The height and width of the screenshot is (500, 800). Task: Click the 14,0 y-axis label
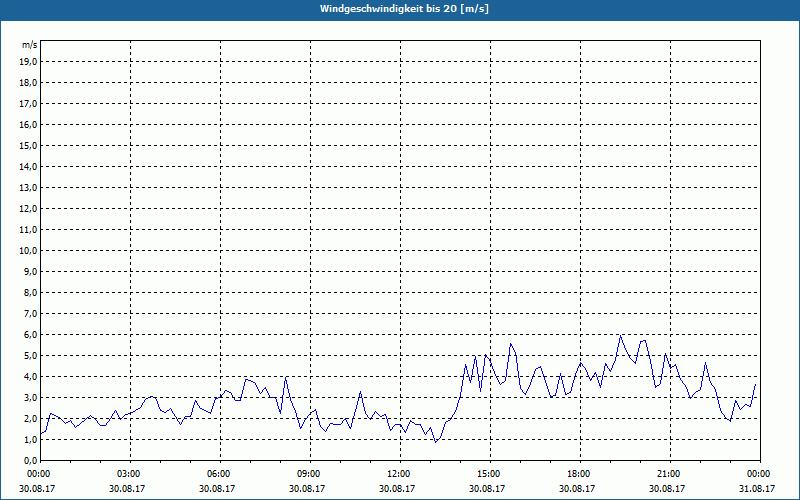29,166
